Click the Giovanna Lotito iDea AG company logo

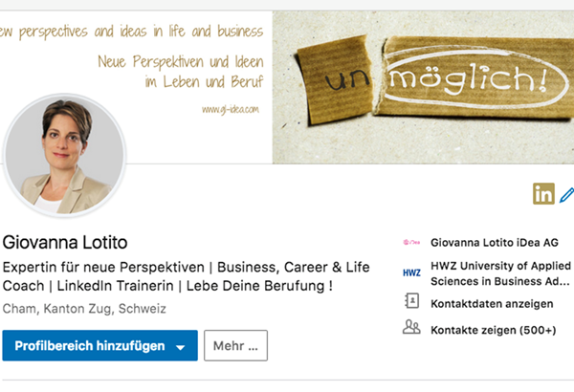412,243
